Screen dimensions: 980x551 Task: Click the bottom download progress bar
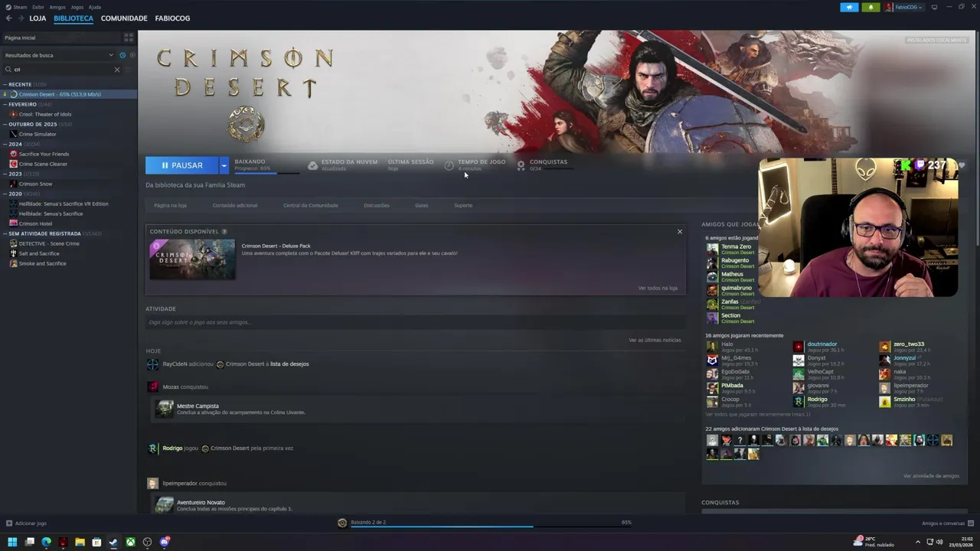click(x=491, y=526)
